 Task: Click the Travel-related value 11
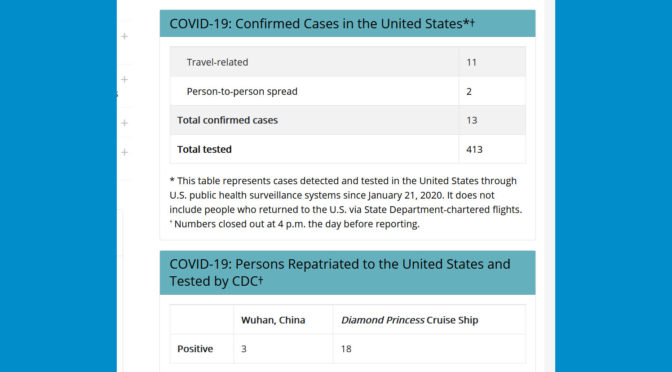[471, 62]
